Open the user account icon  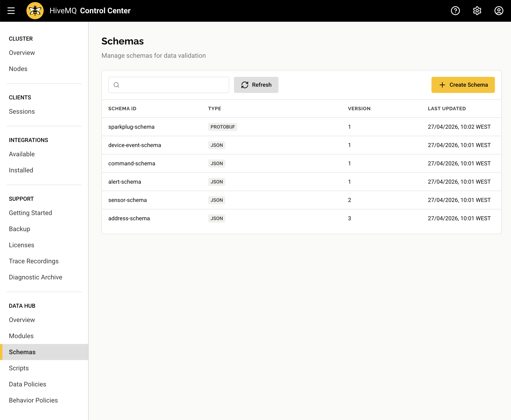(x=499, y=11)
